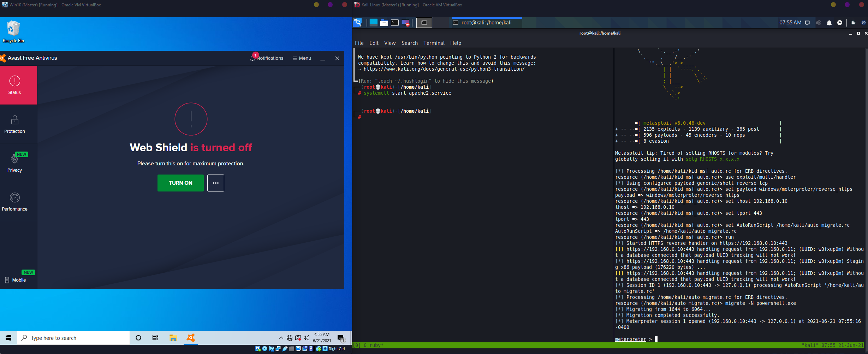Open the Windows Start menu
The width and height of the screenshot is (868, 354).
pos(8,338)
